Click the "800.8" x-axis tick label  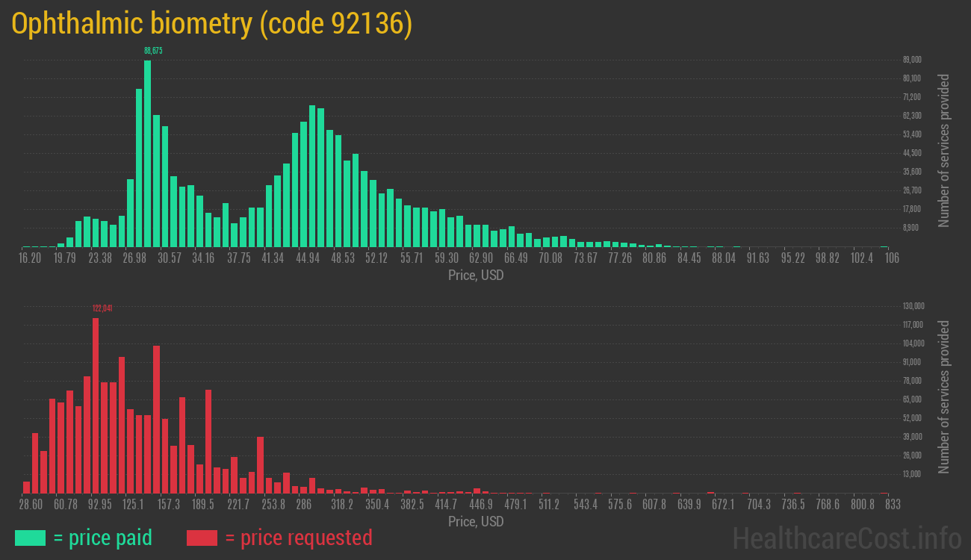(862, 504)
